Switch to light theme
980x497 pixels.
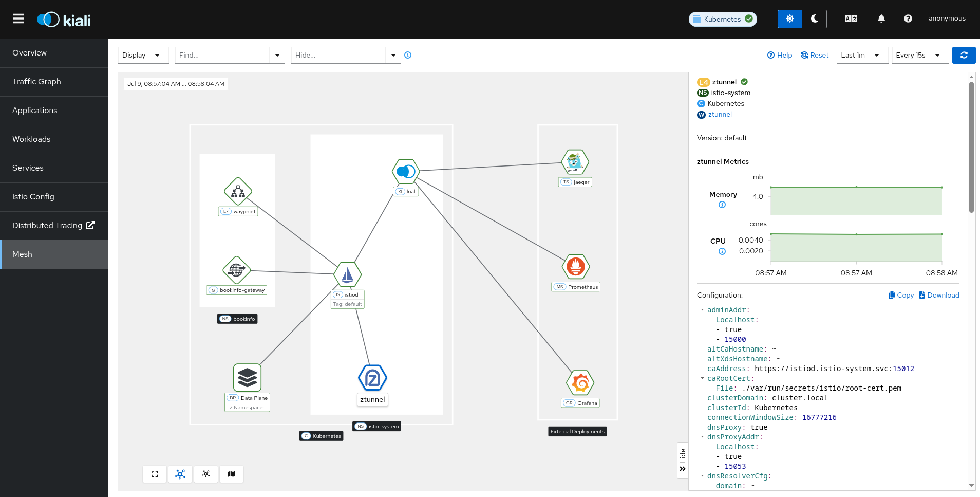[x=789, y=19]
